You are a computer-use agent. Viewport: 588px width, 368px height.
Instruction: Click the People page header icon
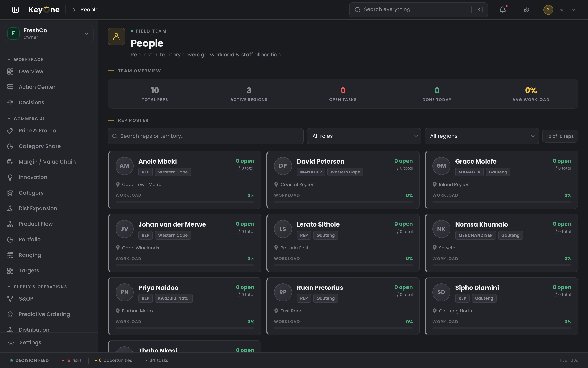point(116,36)
